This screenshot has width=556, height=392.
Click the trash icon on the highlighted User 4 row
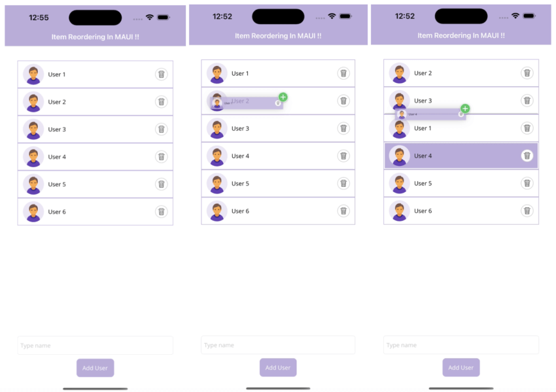(x=527, y=155)
